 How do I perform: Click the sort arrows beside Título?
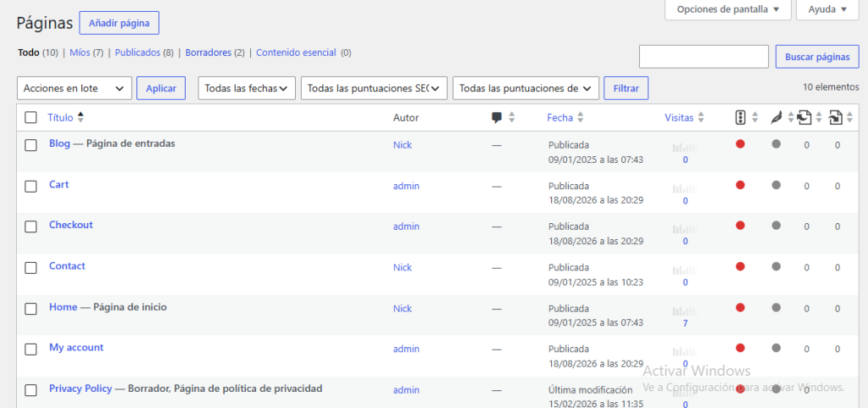pos(81,117)
